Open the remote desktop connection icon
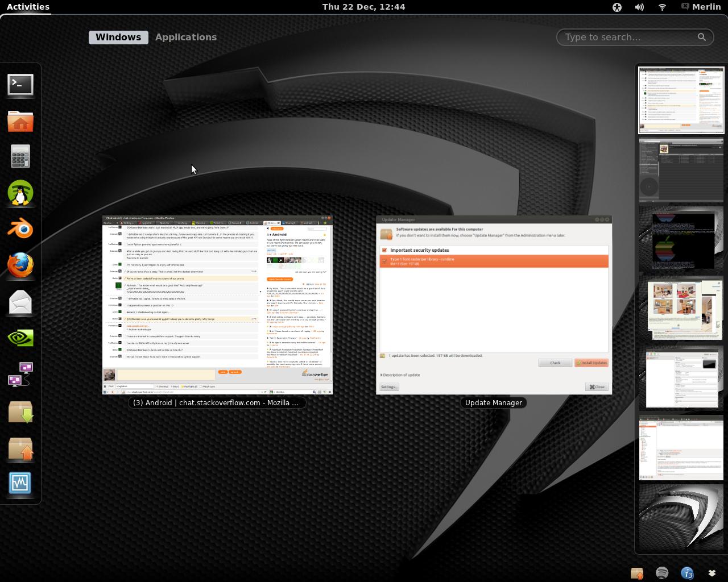 [20, 375]
